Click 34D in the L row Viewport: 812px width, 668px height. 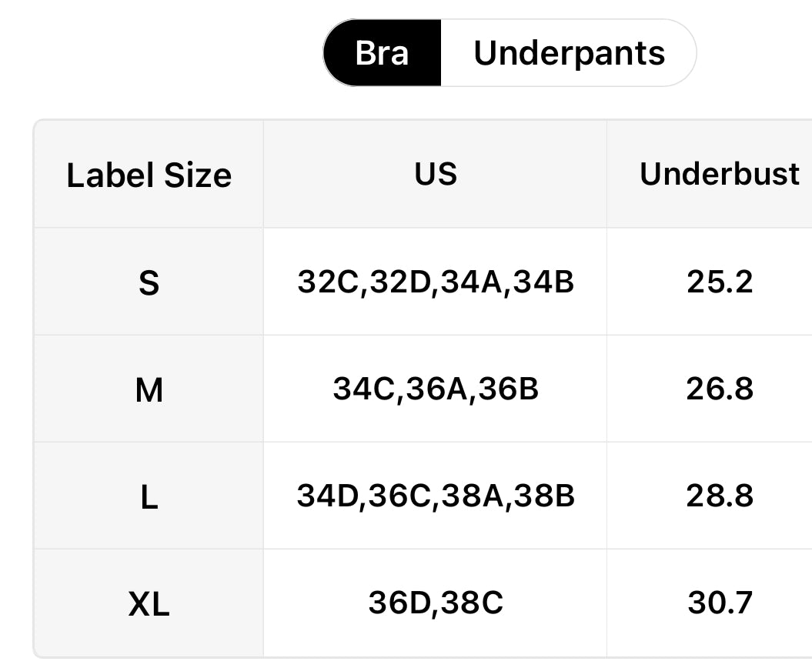point(329,496)
